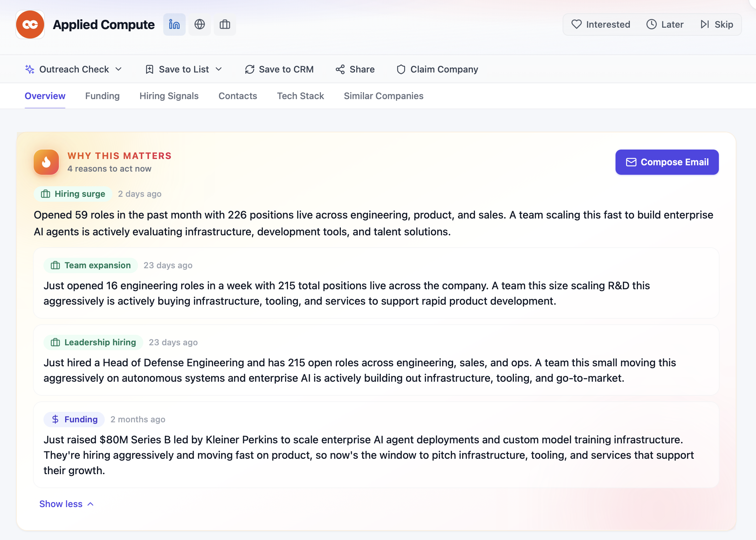This screenshot has width=756, height=540.
Task: Click the up chevron beside Show less
Action: 90,504
